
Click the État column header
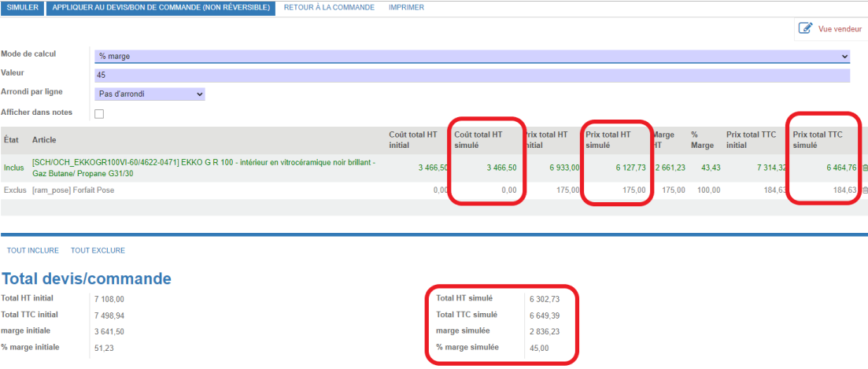[11, 140]
